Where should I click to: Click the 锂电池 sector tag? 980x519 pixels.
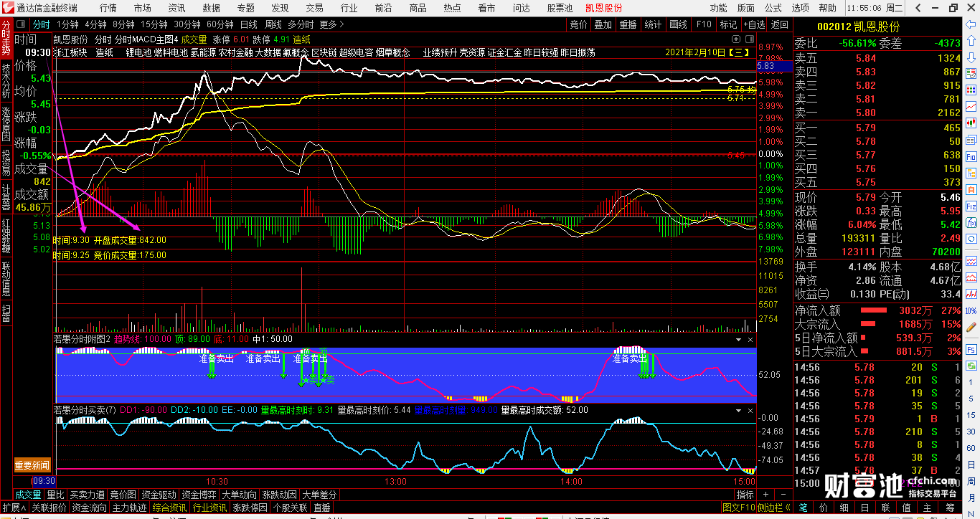coord(137,52)
